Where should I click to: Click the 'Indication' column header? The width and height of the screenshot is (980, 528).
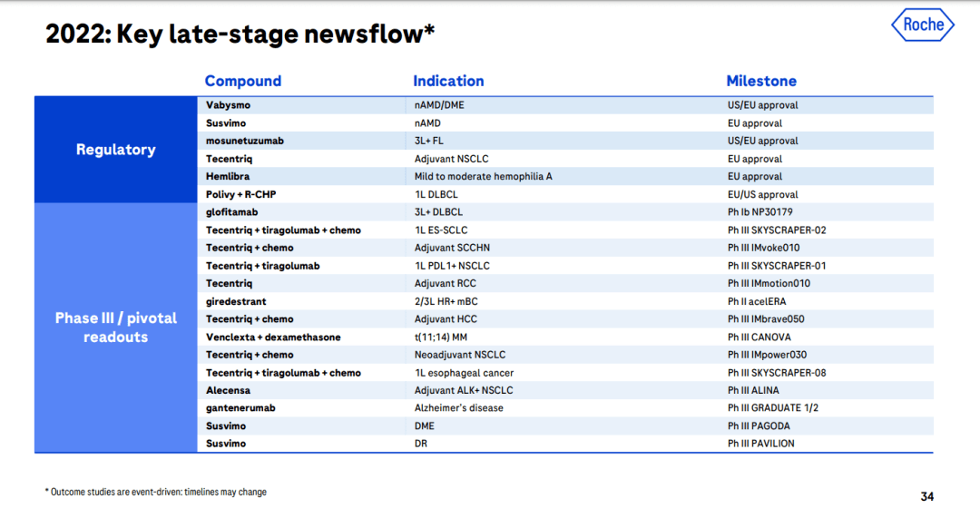click(448, 81)
